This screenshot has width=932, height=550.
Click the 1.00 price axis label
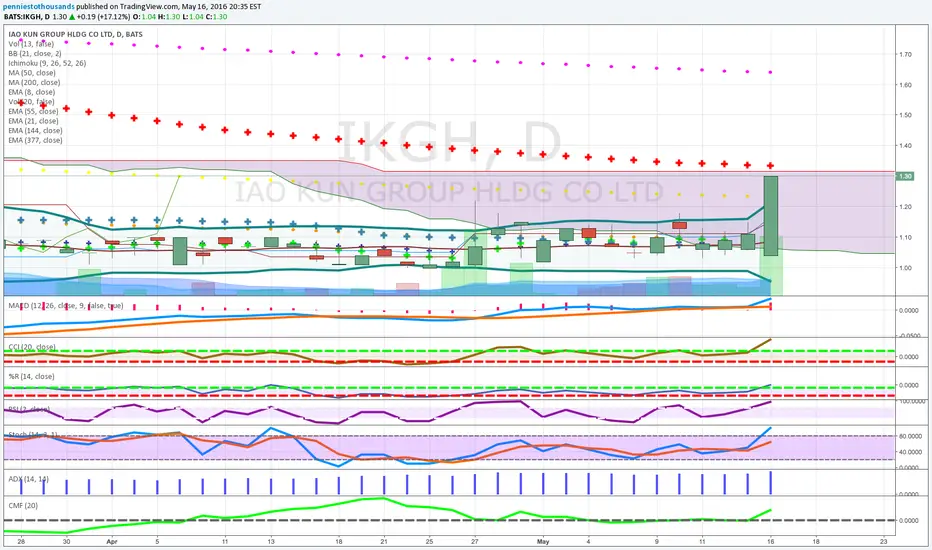(906, 268)
